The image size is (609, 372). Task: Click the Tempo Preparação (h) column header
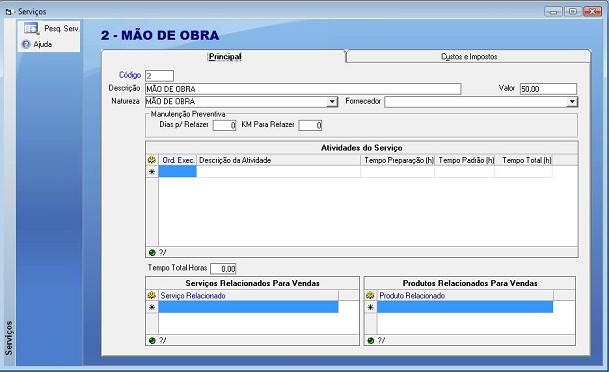[398, 160]
